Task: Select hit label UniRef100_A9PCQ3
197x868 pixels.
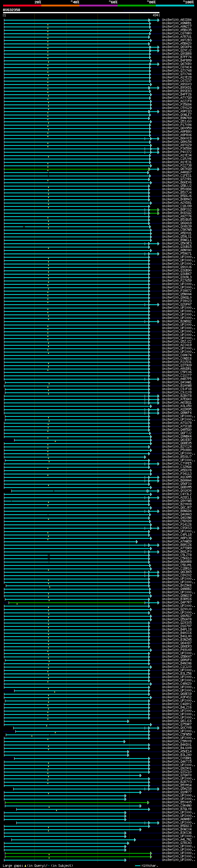Action: click(177, 111)
